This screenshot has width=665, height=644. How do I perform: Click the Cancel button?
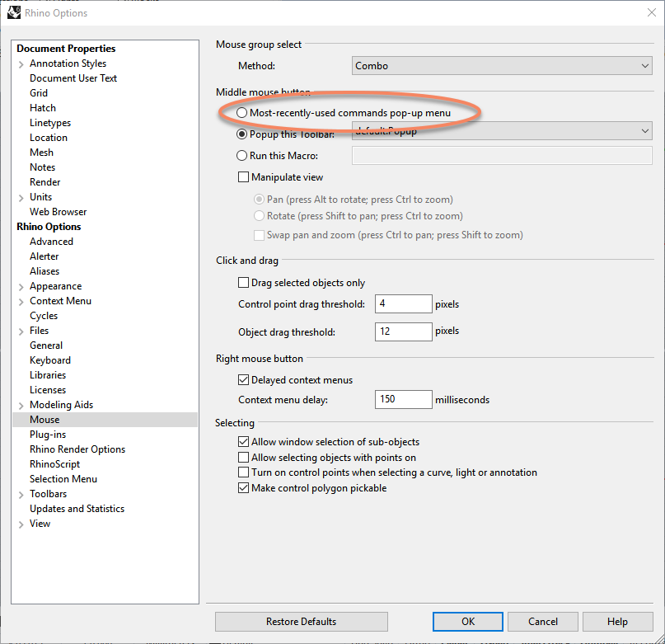click(543, 622)
